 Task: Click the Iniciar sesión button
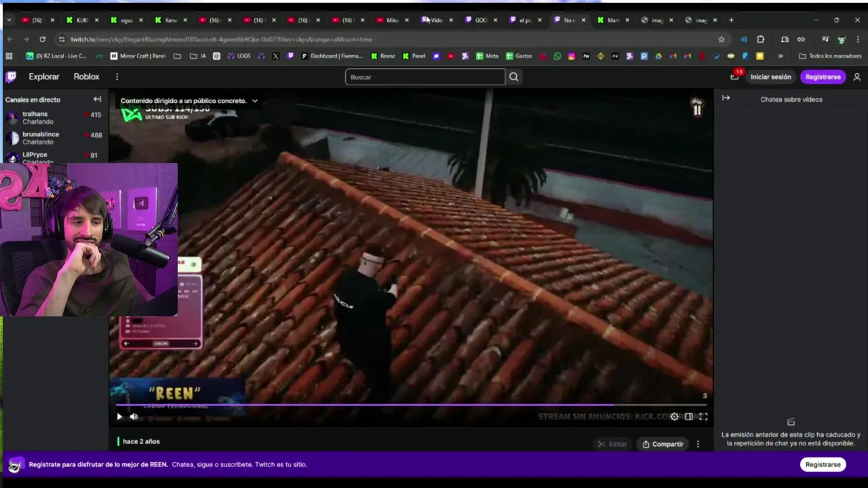pyautogui.click(x=770, y=77)
